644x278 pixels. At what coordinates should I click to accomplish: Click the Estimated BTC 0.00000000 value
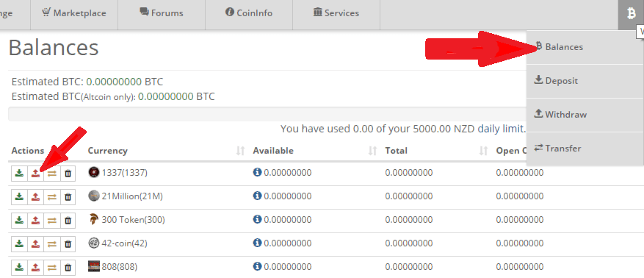click(x=114, y=82)
